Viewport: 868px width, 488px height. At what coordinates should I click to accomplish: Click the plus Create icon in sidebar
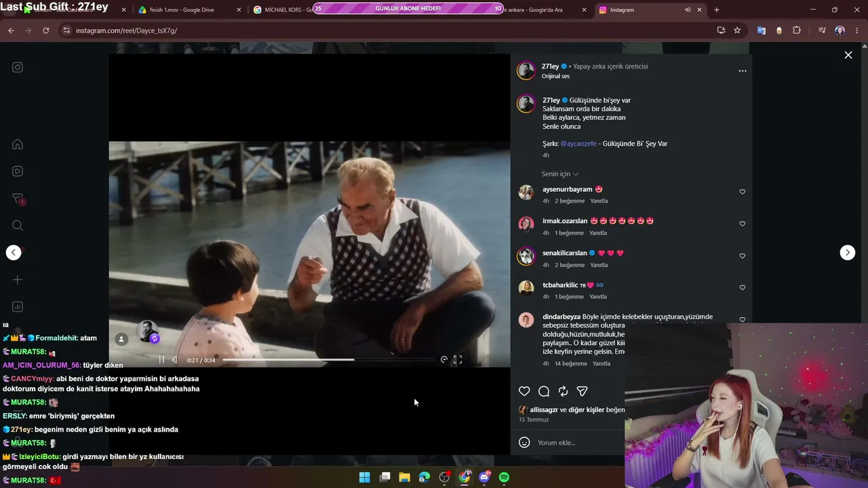tap(18, 280)
